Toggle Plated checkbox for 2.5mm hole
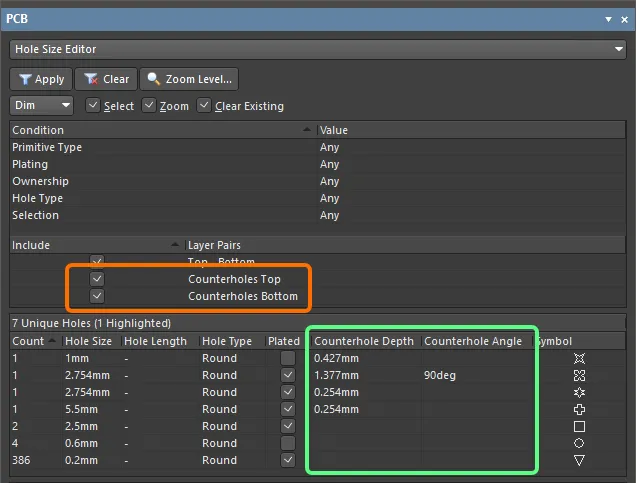 tap(288, 426)
